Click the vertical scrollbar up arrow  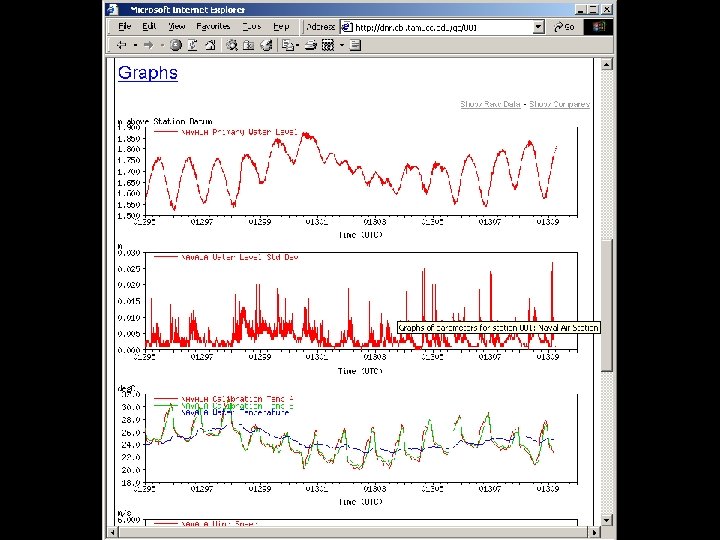click(x=607, y=64)
